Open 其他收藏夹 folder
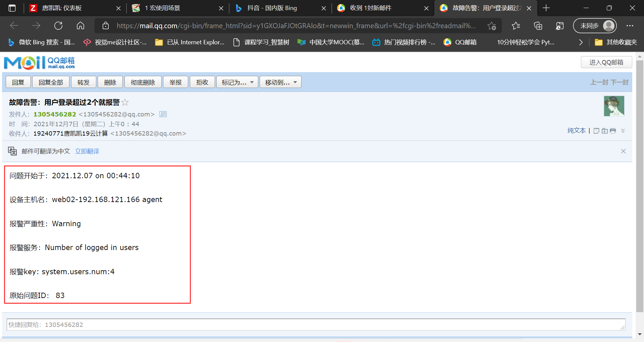This screenshot has height=342, width=644. coord(616,42)
